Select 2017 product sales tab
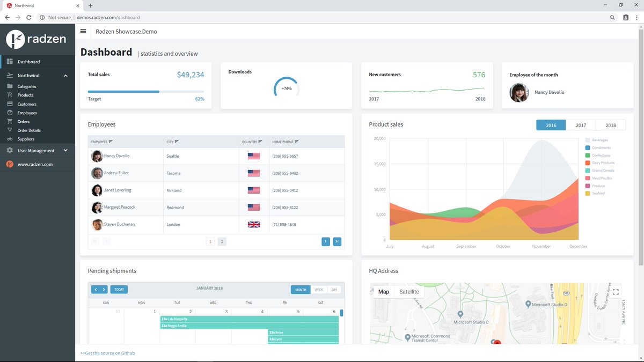The width and height of the screenshot is (644, 362). tap(581, 125)
